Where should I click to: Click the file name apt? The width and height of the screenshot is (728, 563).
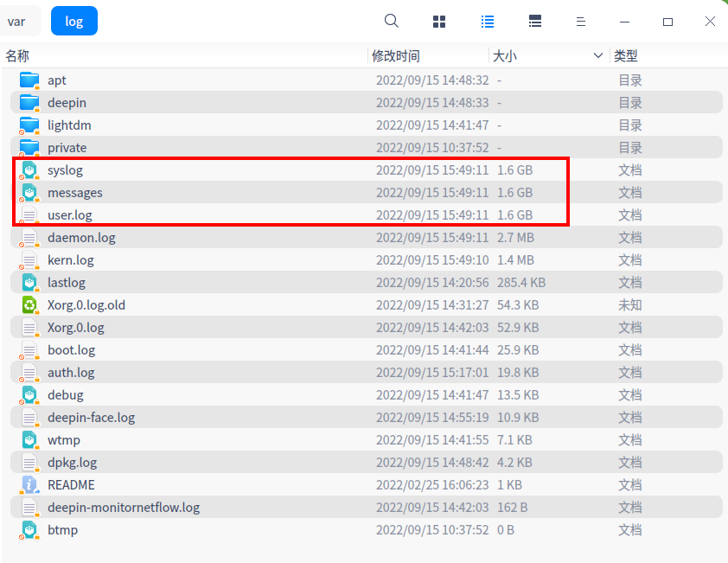(x=57, y=80)
